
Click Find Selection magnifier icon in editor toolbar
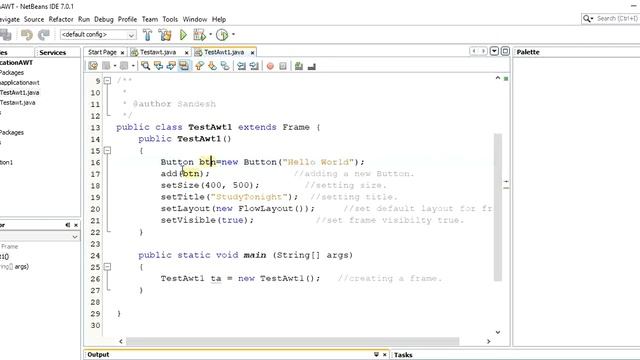coord(145,66)
